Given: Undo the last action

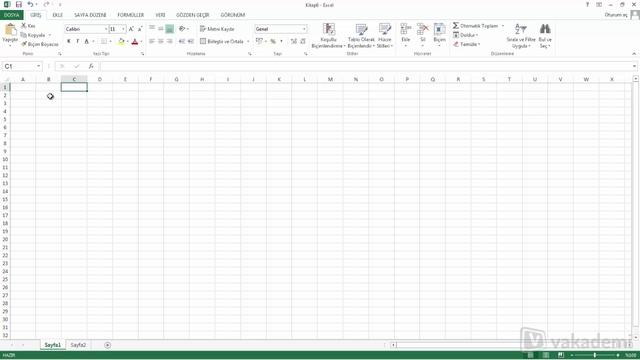Looking at the screenshot, I should (30, 4).
